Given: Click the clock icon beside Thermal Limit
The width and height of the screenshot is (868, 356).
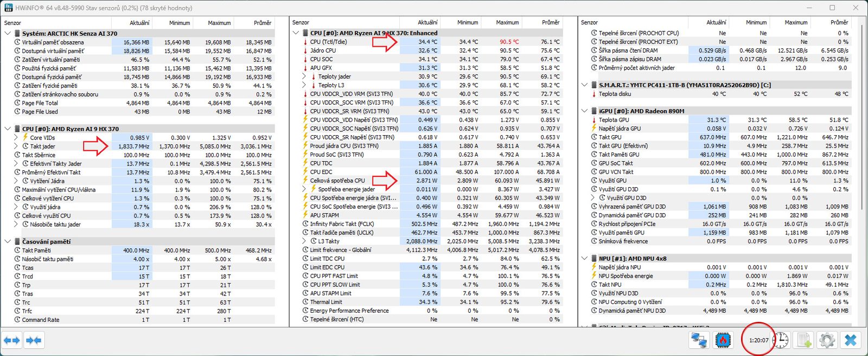Looking at the screenshot, I should pos(305,302).
